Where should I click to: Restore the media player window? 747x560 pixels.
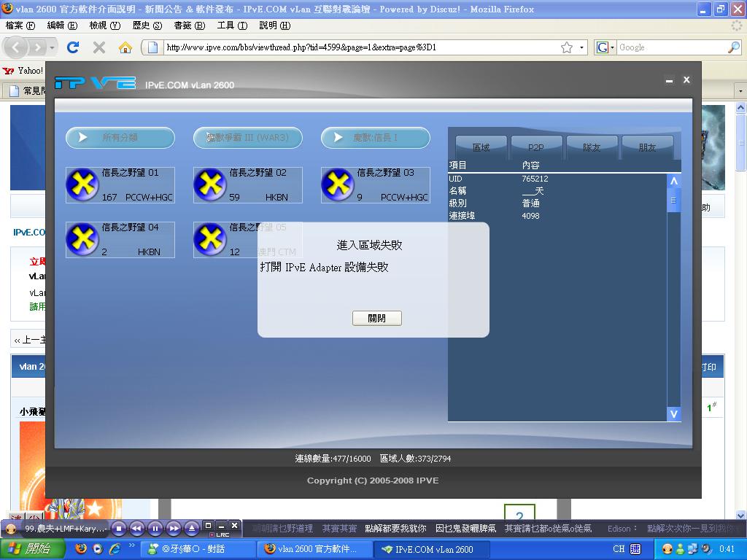click(208, 525)
